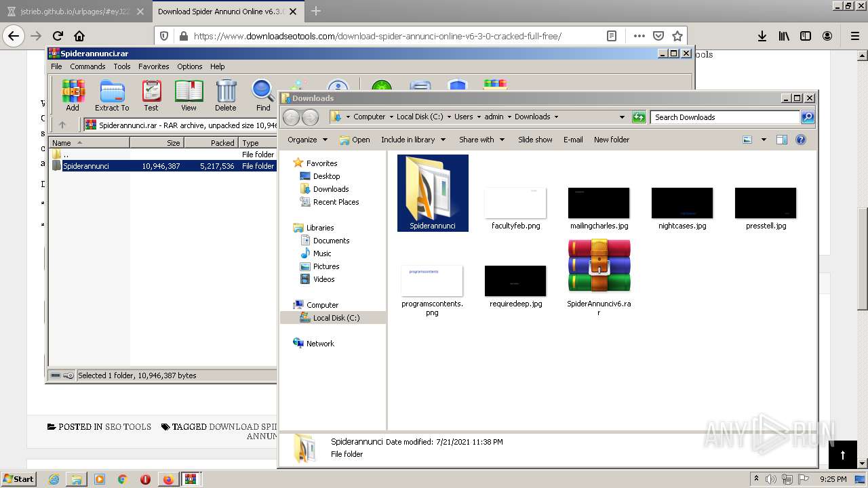Open the Organize dropdown menu
This screenshot has width=868, height=488.
307,140
